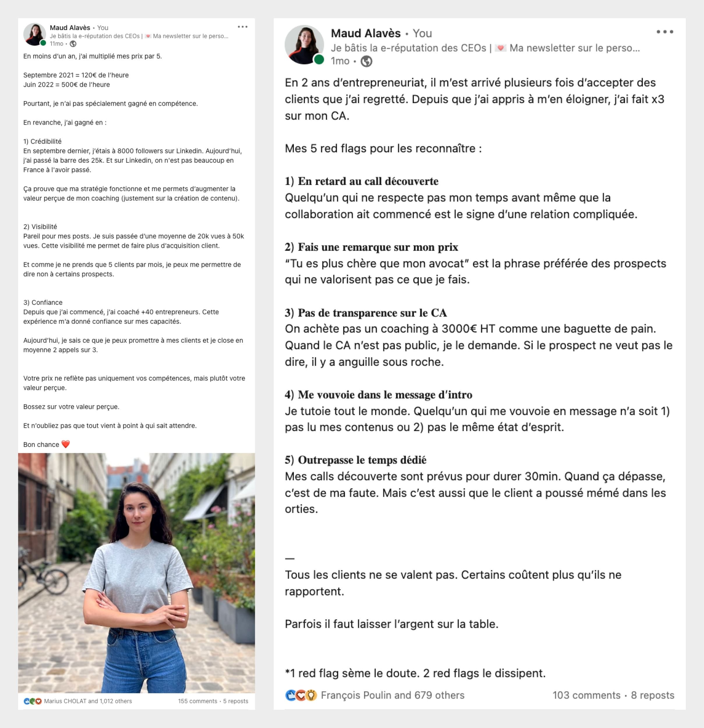Image resolution: width=704 pixels, height=728 pixels.
Task: View 155 comments on left post
Action: pos(197,701)
